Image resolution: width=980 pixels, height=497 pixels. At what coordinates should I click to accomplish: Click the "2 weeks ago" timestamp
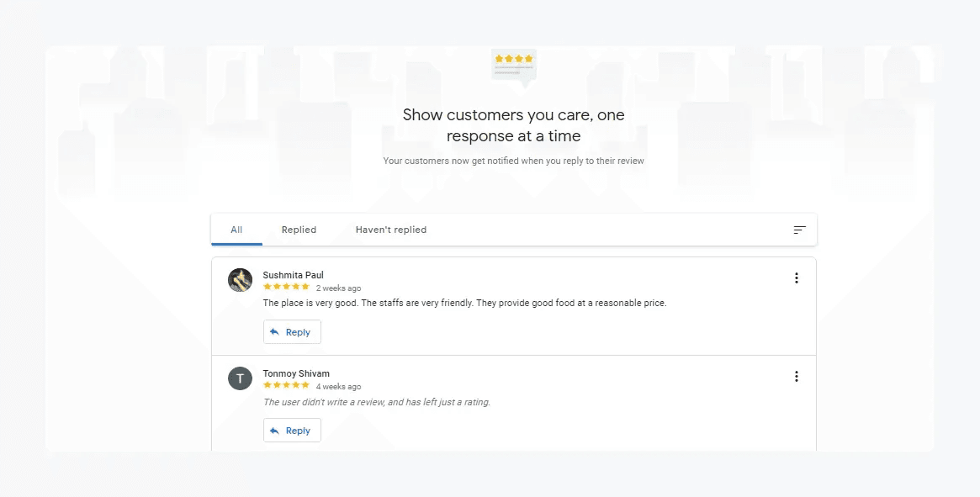tap(338, 288)
